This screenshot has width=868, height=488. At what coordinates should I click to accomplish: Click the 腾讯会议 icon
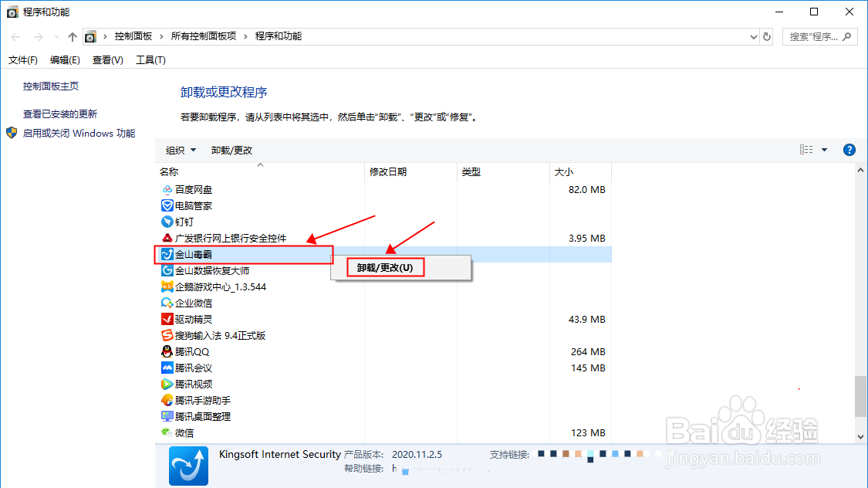point(167,368)
